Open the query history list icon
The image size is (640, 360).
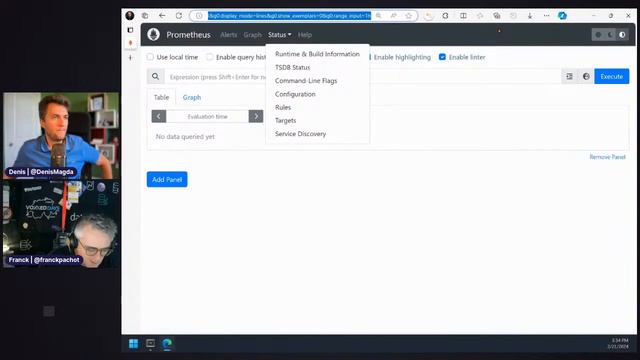point(569,76)
